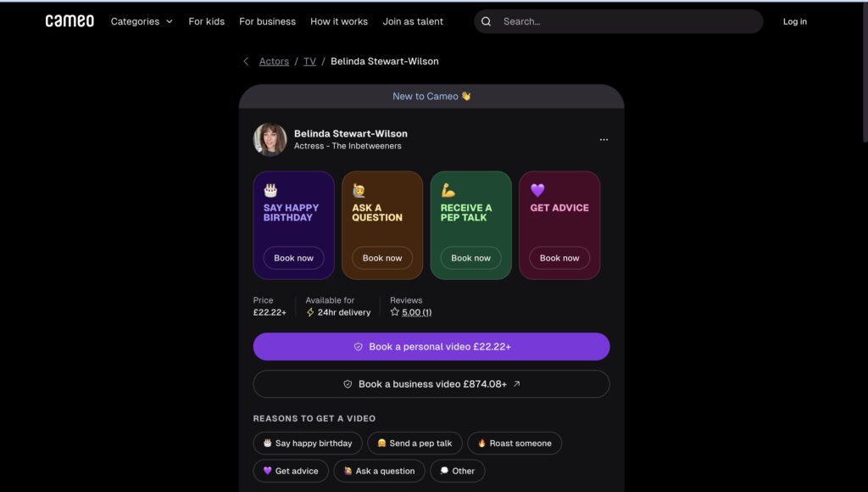Screen dimensions: 868x492
Task: Select the Say happy birthday reason chip
Action: tap(308, 444)
